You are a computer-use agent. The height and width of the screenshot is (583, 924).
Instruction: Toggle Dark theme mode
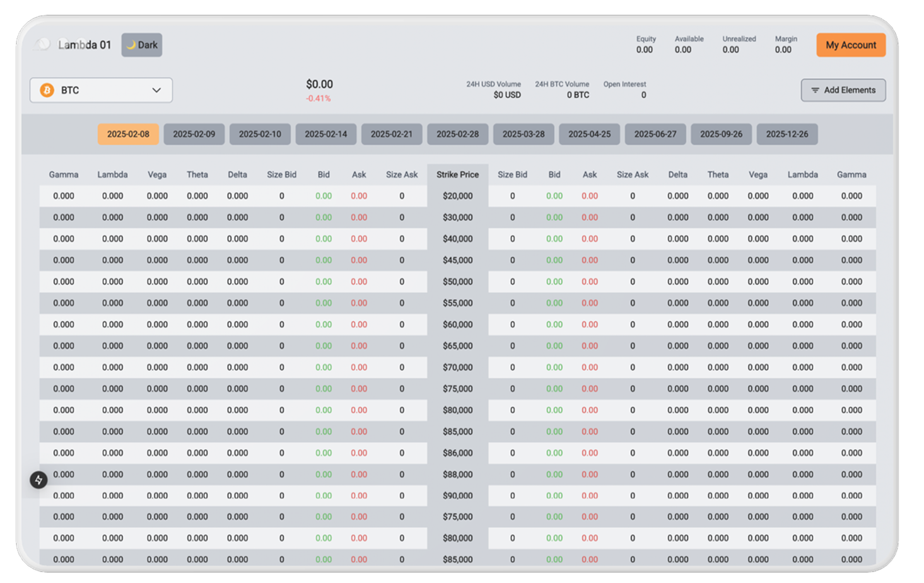pyautogui.click(x=142, y=45)
